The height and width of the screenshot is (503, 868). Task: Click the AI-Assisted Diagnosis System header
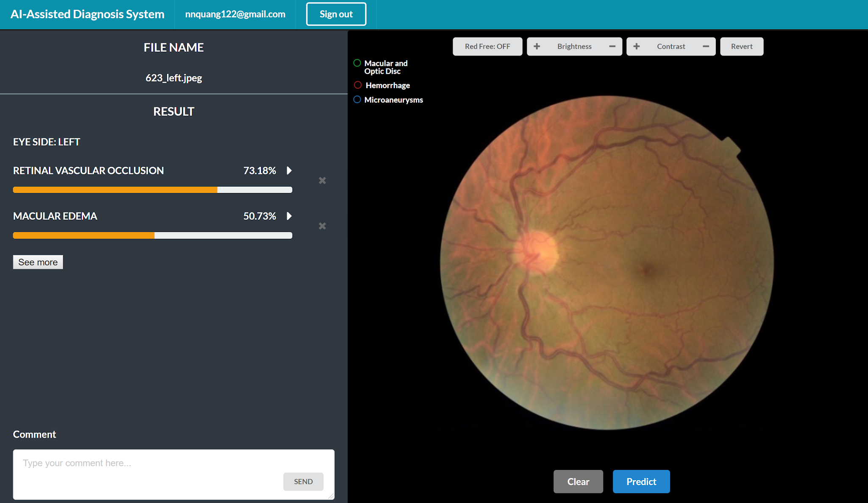pos(88,14)
